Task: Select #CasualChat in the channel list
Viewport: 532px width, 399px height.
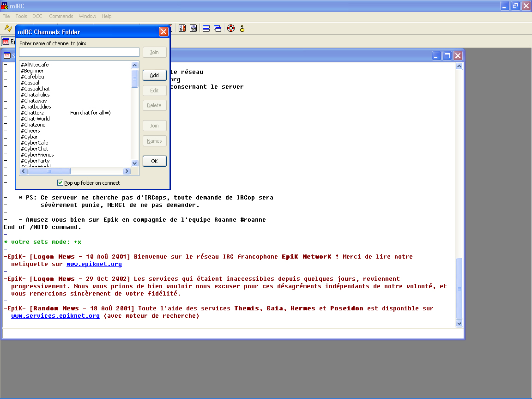Action: [x=35, y=89]
